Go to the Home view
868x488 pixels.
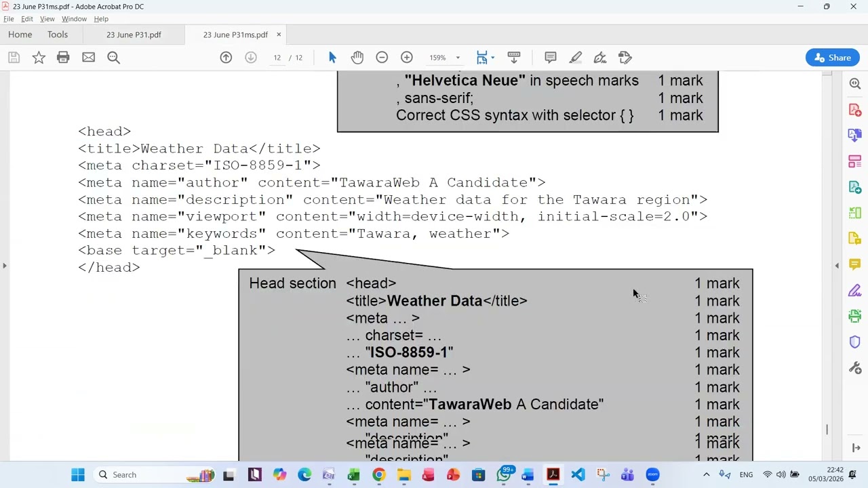20,35
